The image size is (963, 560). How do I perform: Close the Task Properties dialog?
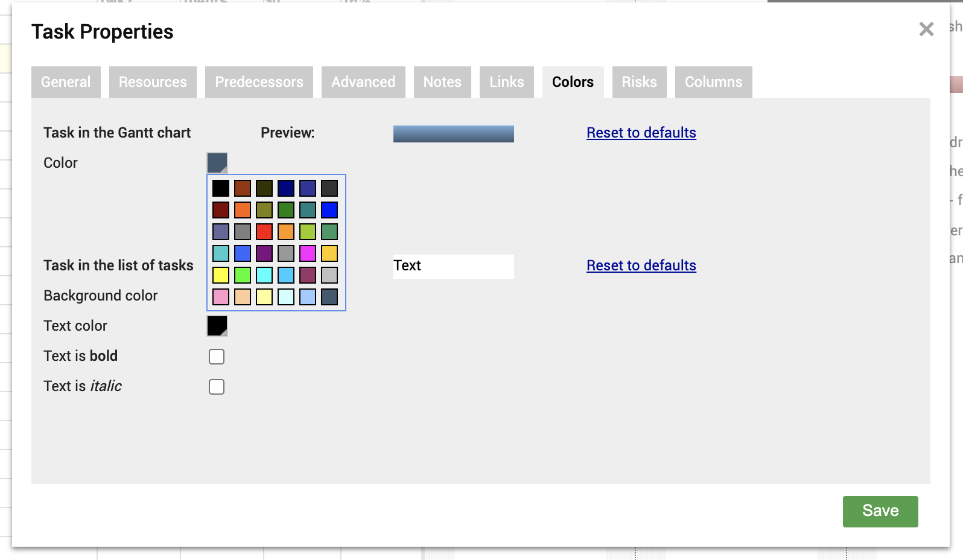click(926, 29)
